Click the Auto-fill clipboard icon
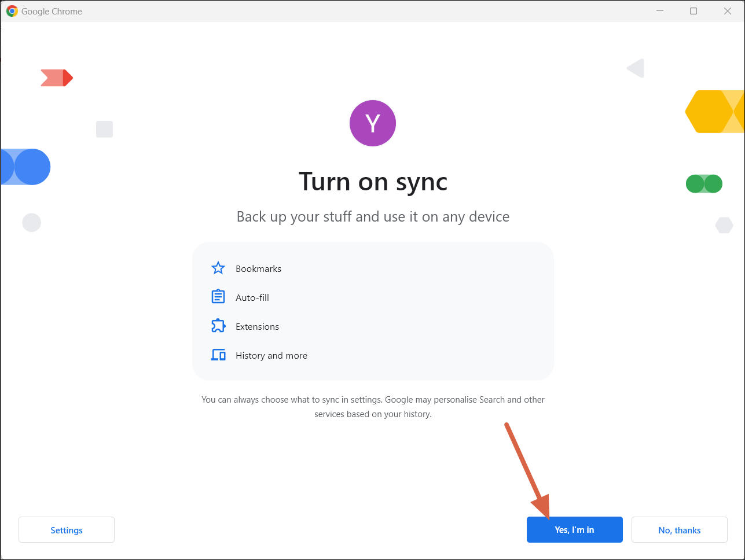Viewport: 745px width, 560px height. tap(218, 296)
